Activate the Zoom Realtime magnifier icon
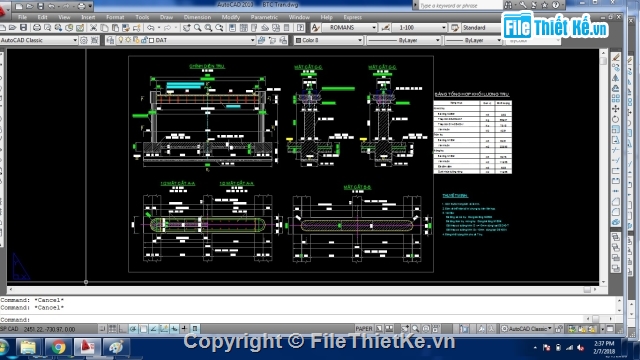640x360 pixels. (198, 28)
